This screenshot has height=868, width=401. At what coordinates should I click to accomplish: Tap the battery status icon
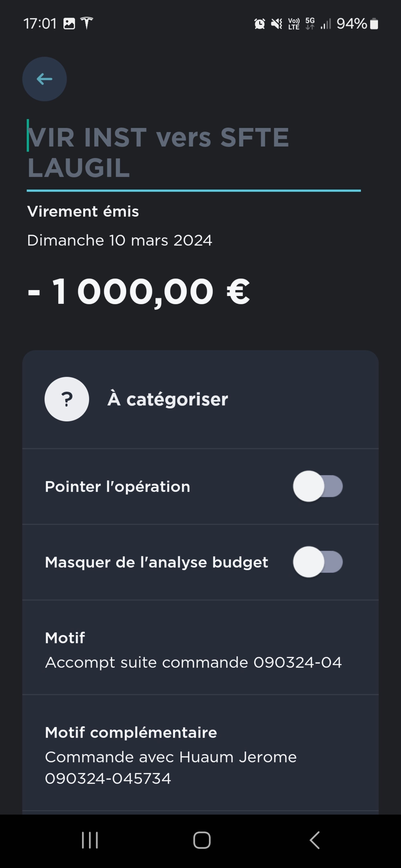(374, 24)
